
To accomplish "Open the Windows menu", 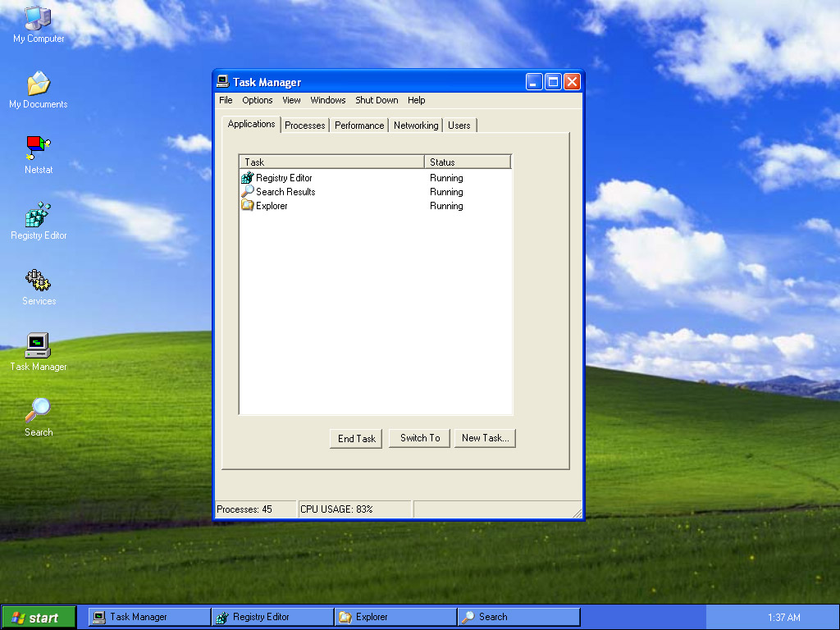I will point(328,100).
